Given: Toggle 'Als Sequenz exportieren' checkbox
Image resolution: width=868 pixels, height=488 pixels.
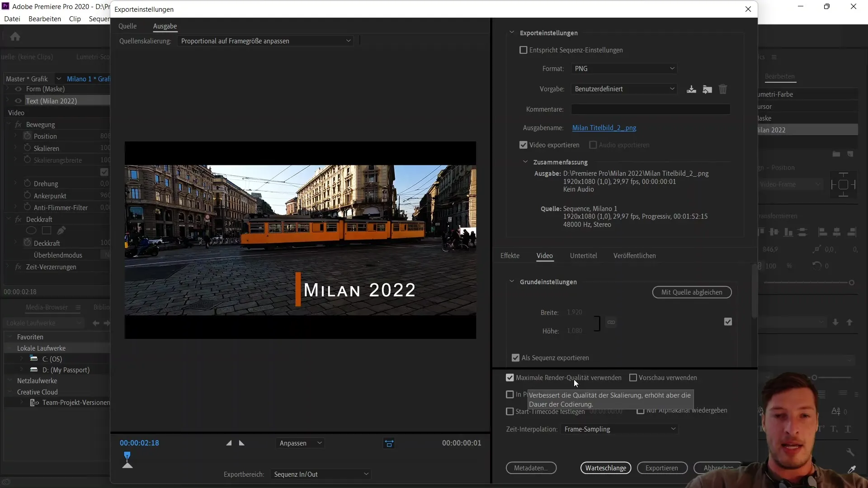Looking at the screenshot, I should point(516,357).
